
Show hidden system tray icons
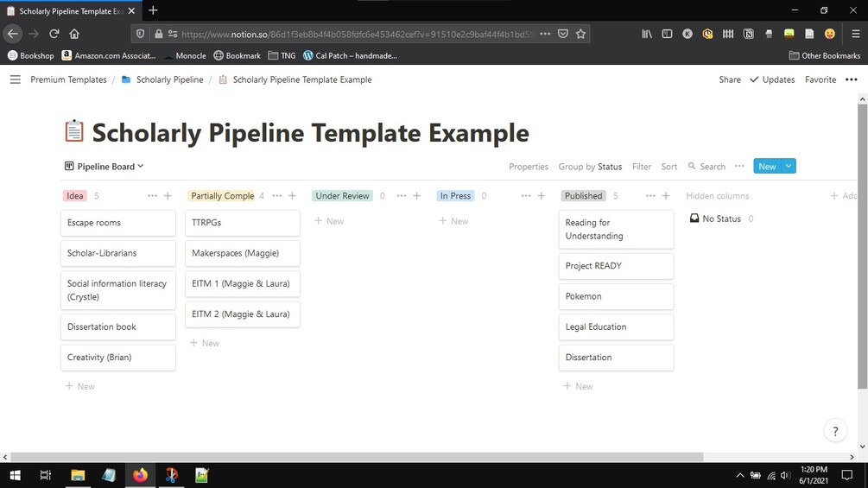pyautogui.click(x=739, y=475)
